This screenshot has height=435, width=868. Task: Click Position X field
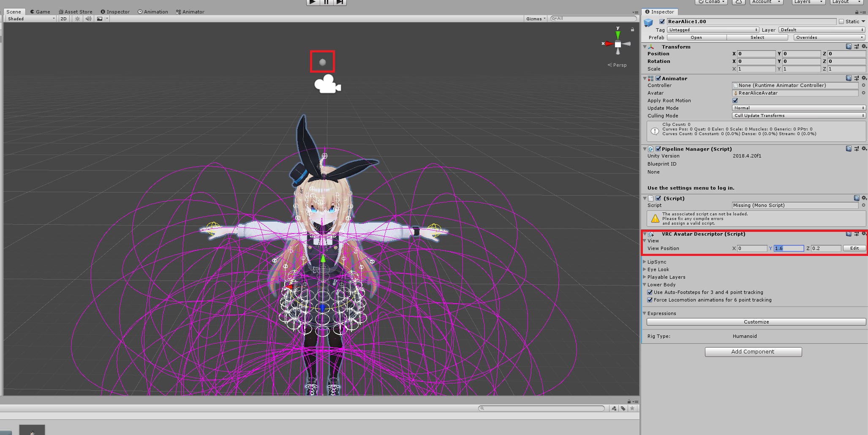pos(756,54)
